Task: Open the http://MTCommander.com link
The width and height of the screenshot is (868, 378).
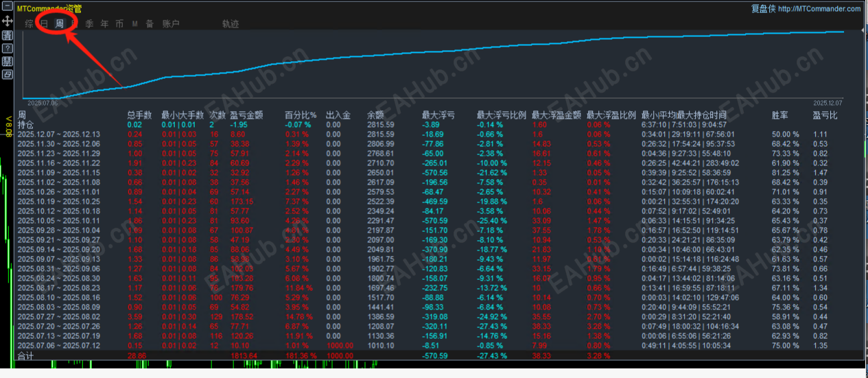Action: [819, 9]
